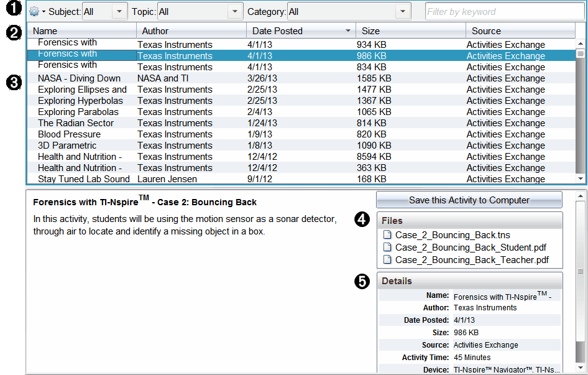Sort activities by Author column header
Screen dimensions: 588x375
point(191,31)
